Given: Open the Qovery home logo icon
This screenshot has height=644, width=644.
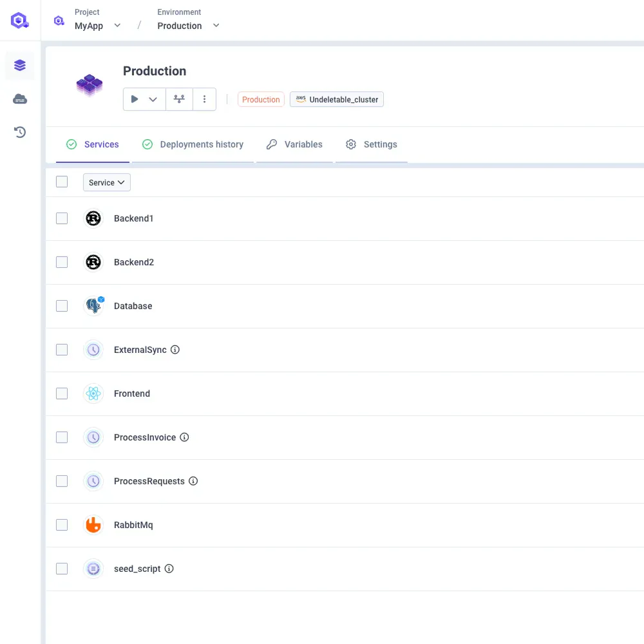Looking at the screenshot, I should pyautogui.click(x=19, y=20).
